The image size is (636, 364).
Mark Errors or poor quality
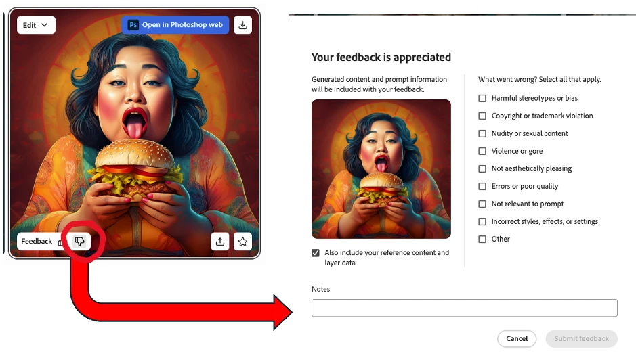point(482,187)
